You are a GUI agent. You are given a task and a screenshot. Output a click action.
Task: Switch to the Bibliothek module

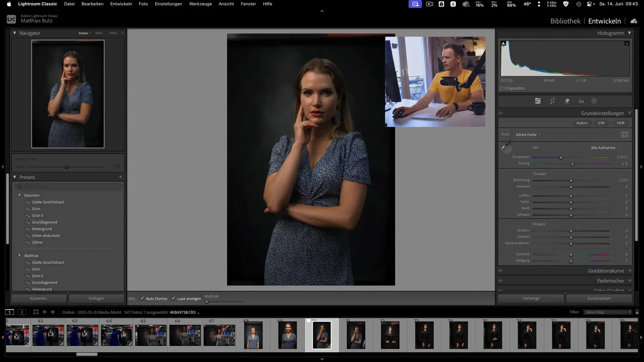565,21
